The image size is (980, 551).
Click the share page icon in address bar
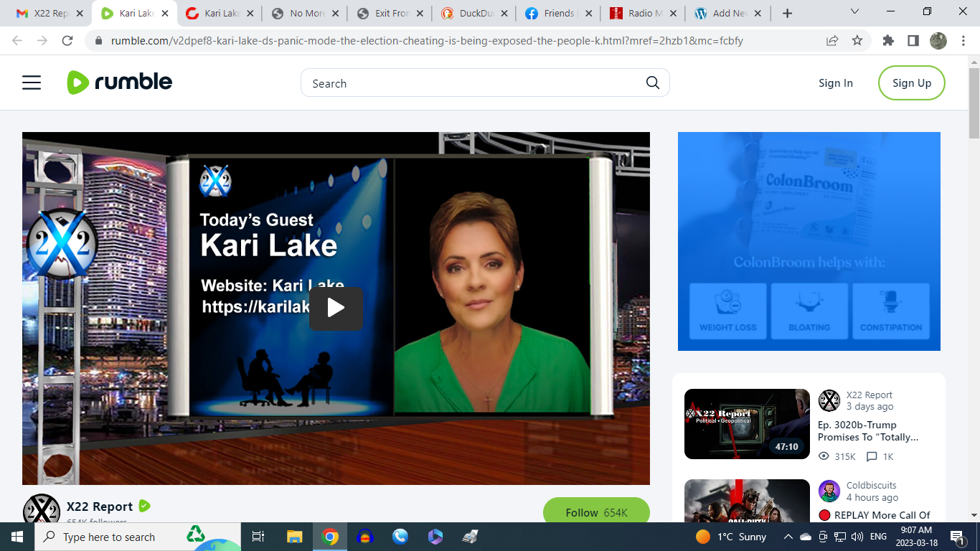pyautogui.click(x=832, y=41)
